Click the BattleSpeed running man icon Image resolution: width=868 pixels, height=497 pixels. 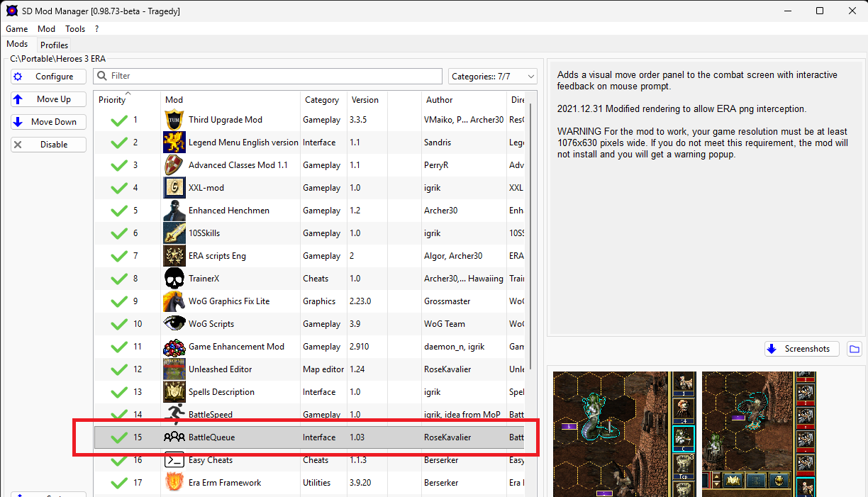click(174, 415)
